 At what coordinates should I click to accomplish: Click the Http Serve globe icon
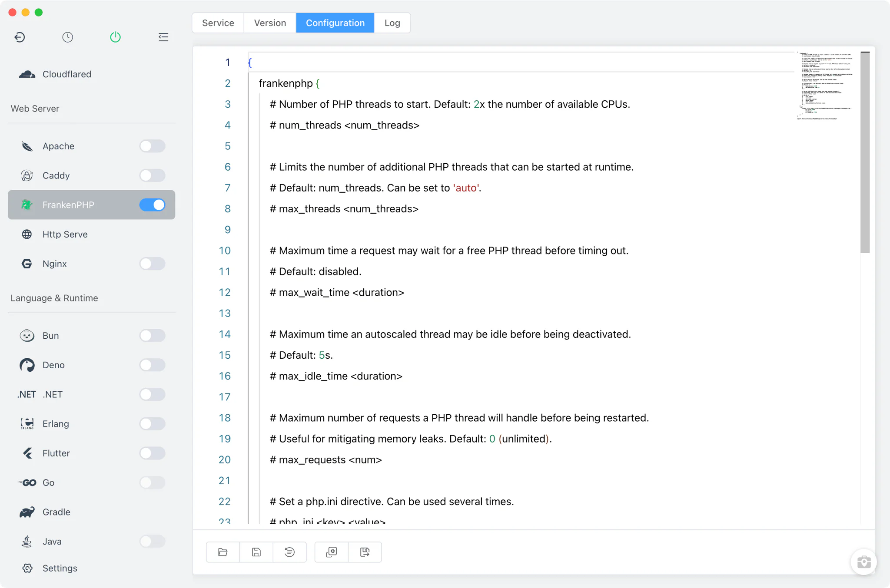click(x=27, y=235)
